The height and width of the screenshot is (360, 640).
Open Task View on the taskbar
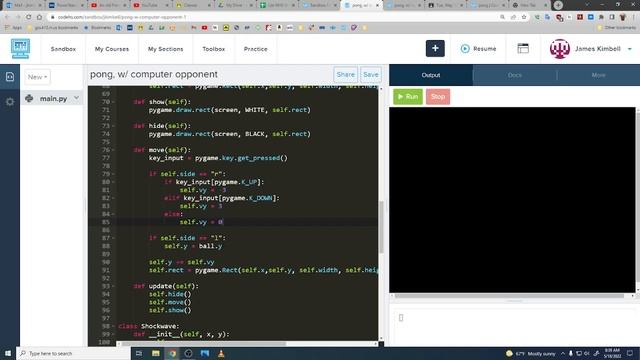click(139, 353)
